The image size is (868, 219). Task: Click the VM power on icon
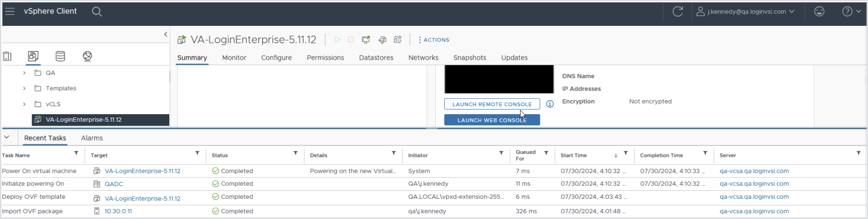coord(337,40)
